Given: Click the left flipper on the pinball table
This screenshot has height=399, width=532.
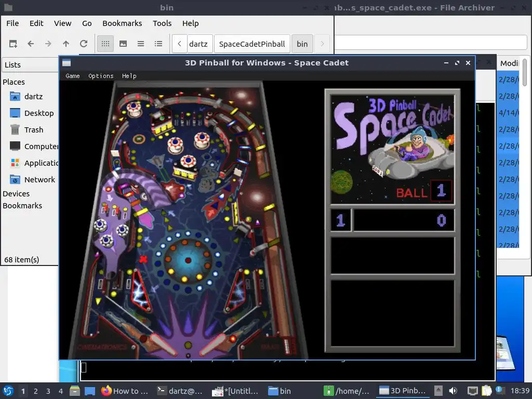Looking at the screenshot, I should tap(164, 344).
